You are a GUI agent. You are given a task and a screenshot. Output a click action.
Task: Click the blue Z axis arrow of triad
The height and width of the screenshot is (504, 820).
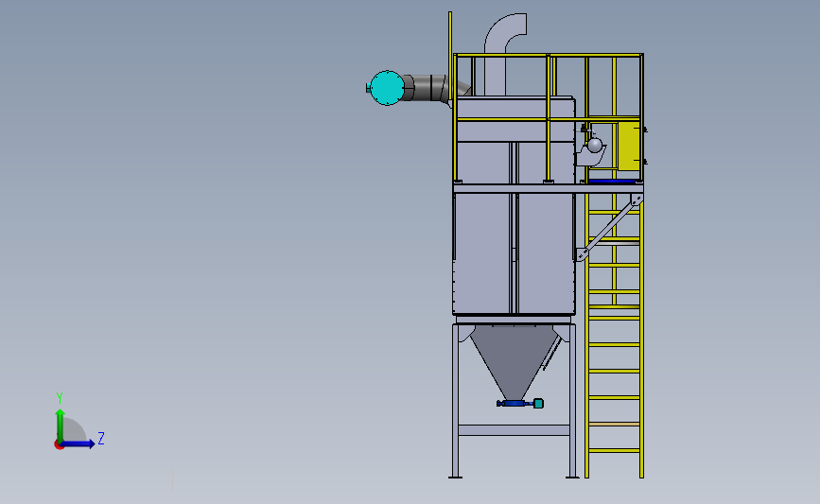tap(78, 444)
